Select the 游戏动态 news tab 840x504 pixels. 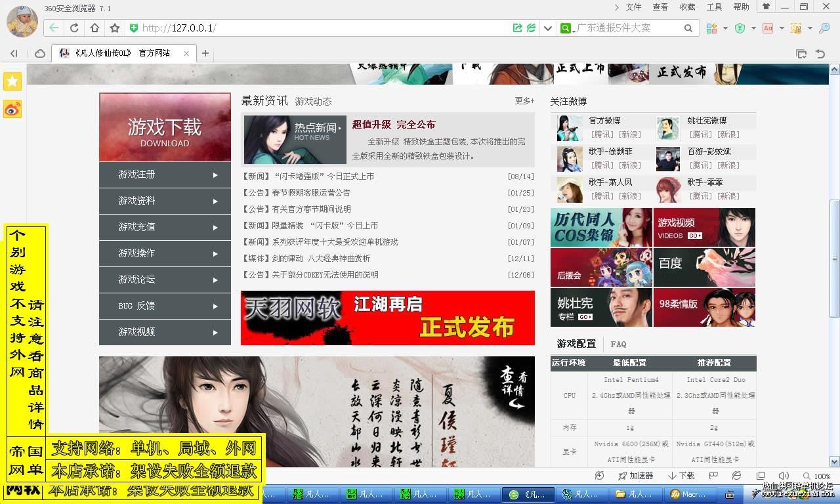[313, 101]
